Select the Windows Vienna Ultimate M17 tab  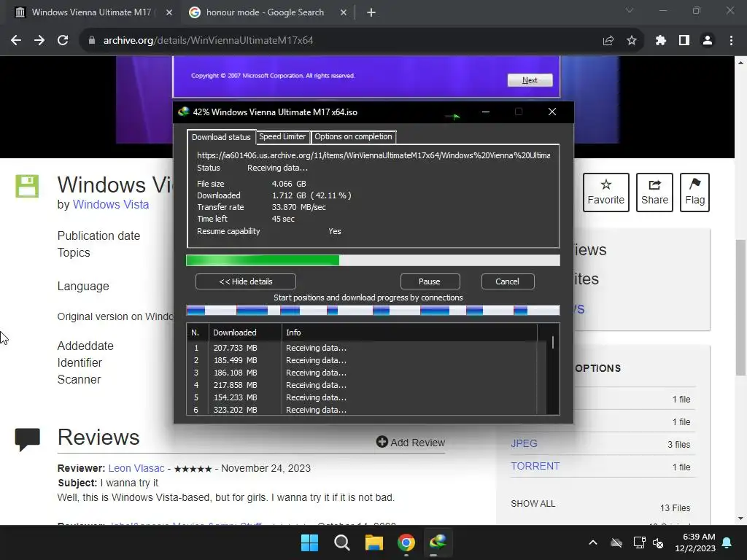click(x=90, y=12)
